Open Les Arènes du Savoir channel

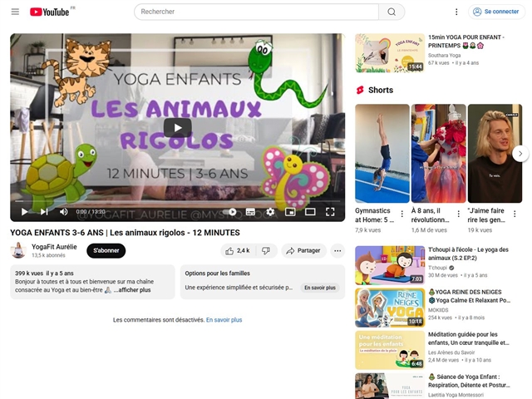point(451,352)
